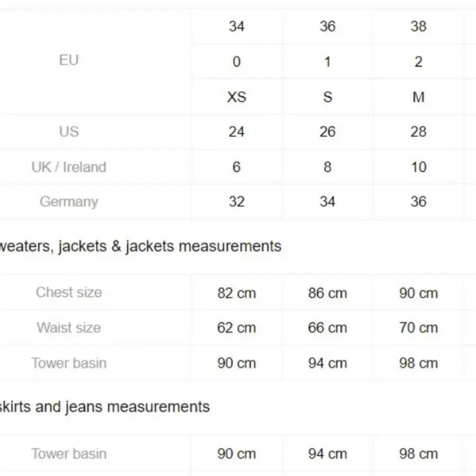Click the US size 26 cell

point(327,132)
